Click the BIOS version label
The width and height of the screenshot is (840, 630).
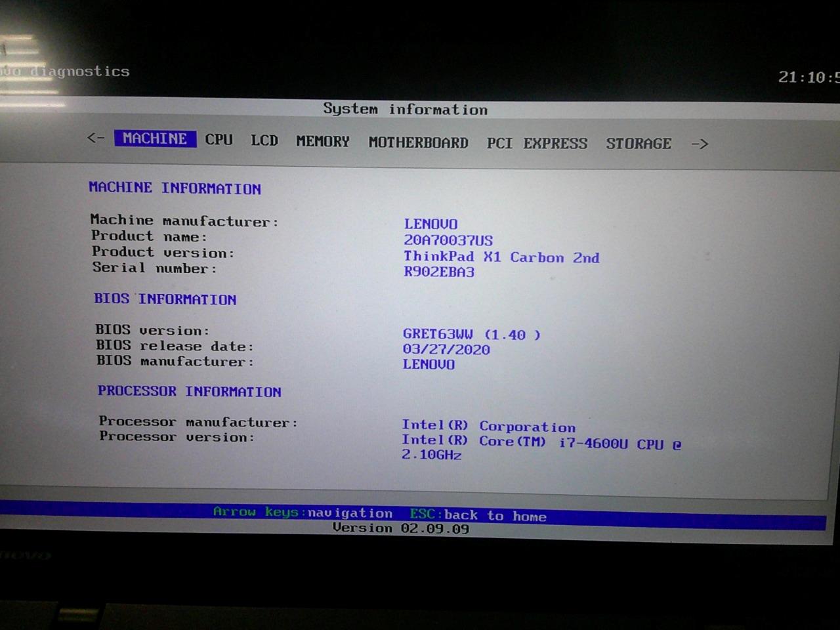(153, 330)
